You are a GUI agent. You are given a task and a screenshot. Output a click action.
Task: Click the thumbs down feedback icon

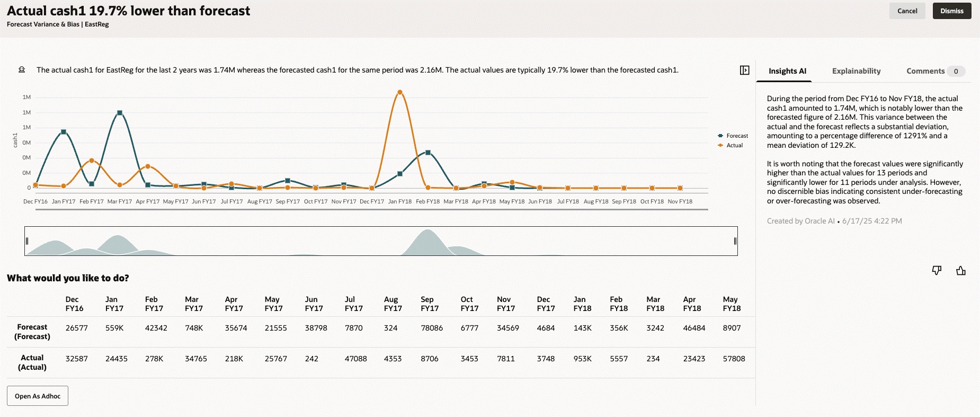tap(937, 271)
